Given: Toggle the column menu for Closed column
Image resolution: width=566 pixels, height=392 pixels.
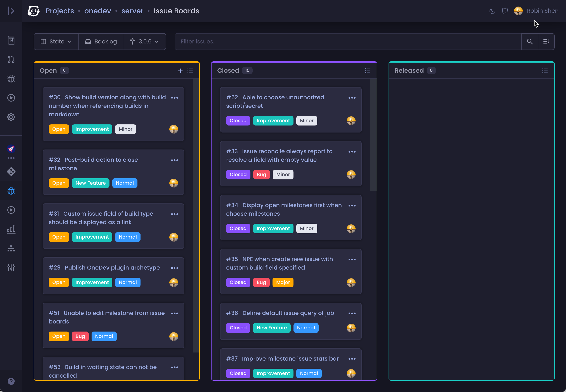Looking at the screenshot, I should [368, 70].
